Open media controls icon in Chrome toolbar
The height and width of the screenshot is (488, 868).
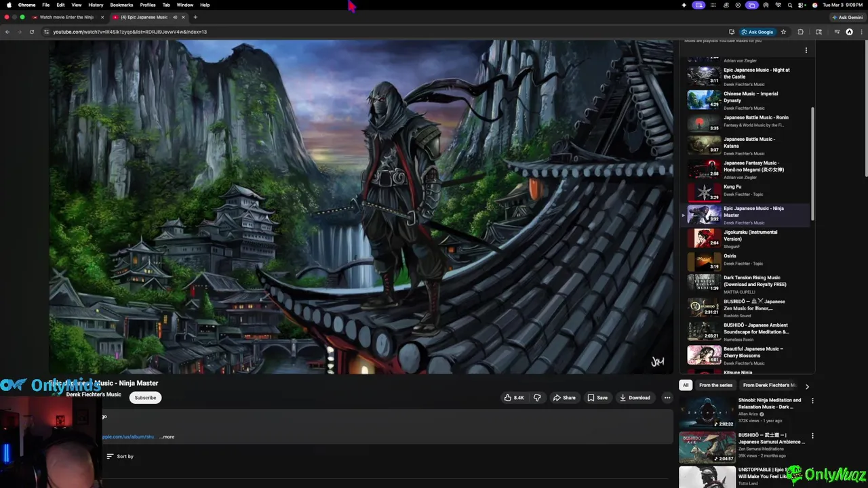pos(837,32)
